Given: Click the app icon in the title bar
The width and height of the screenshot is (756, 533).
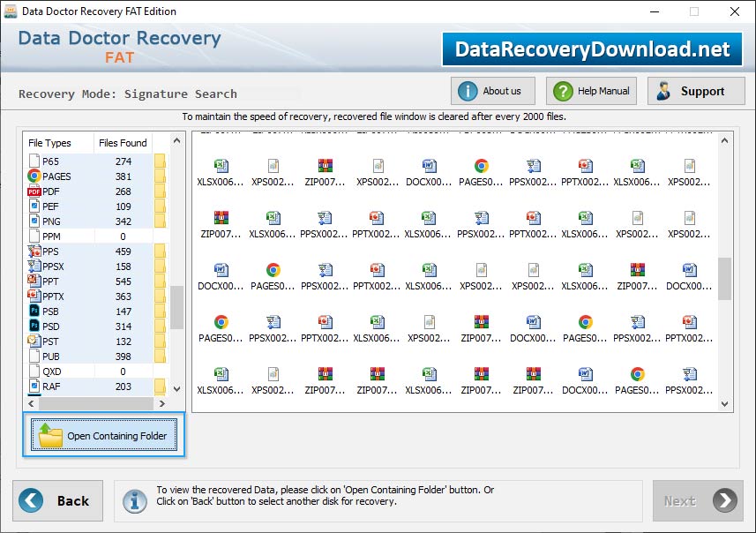Looking at the screenshot, I should (x=10, y=11).
